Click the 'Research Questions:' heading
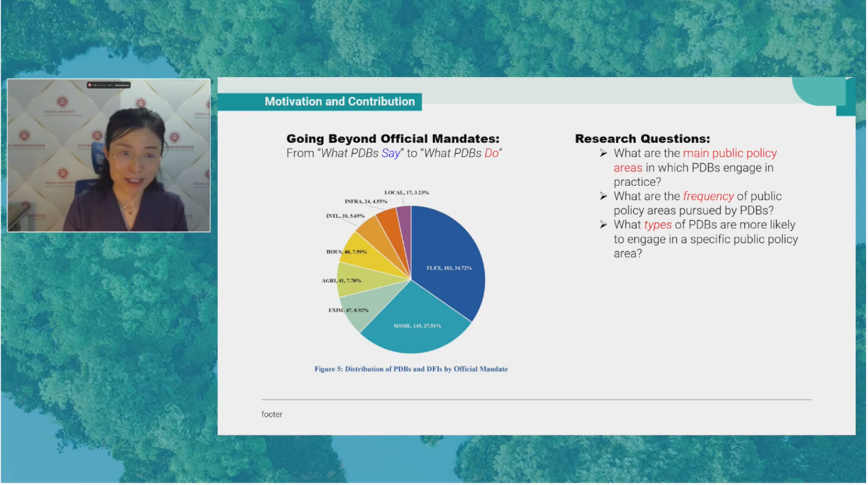Screen dimensions: 868x485 [x=642, y=139]
